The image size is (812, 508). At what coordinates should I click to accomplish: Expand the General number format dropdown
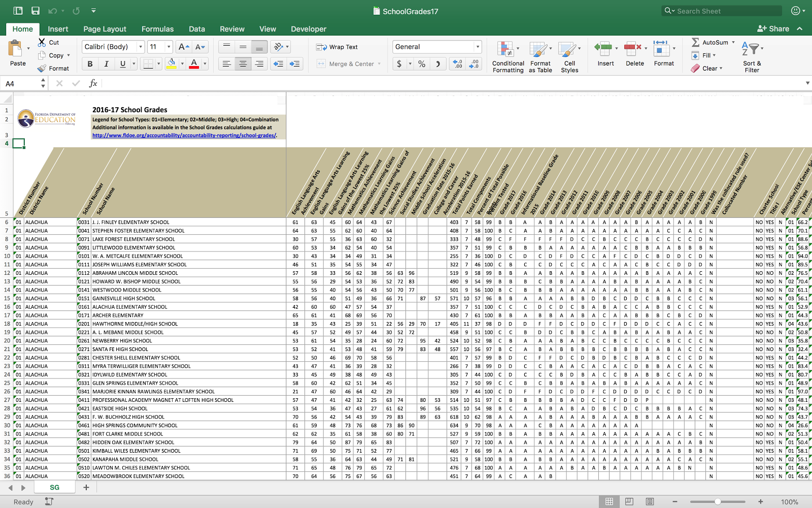coord(477,47)
